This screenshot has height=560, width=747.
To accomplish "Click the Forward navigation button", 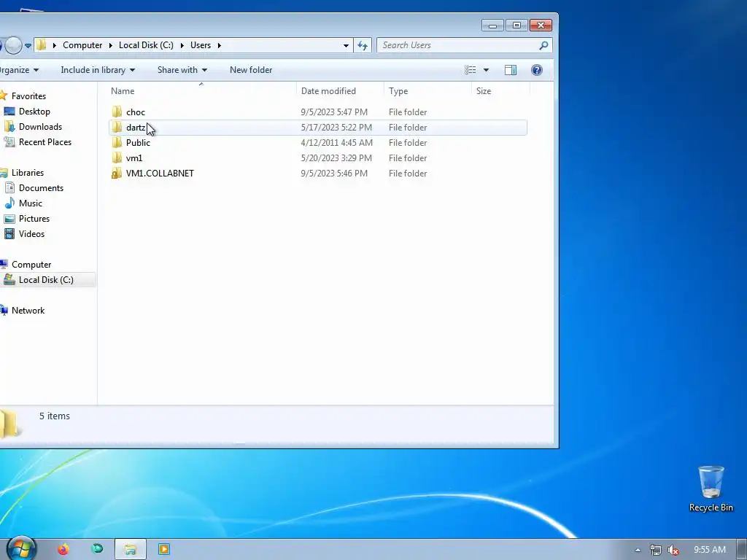I will 13,45.
